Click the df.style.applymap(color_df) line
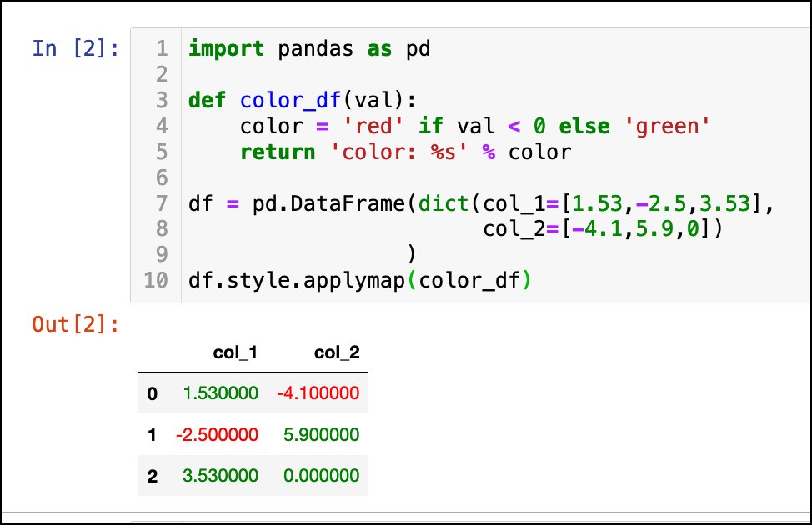Viewport: 812px width, 525px height. (x=360, y=281)
